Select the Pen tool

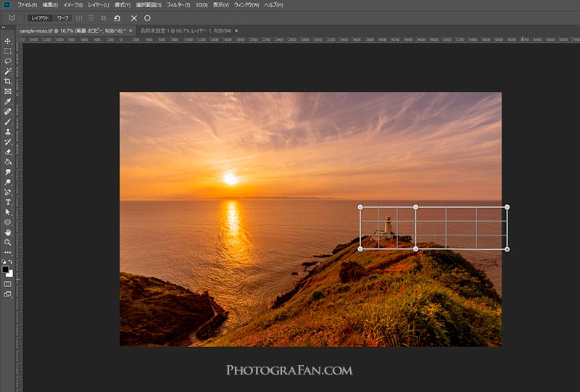pos(7,192)
